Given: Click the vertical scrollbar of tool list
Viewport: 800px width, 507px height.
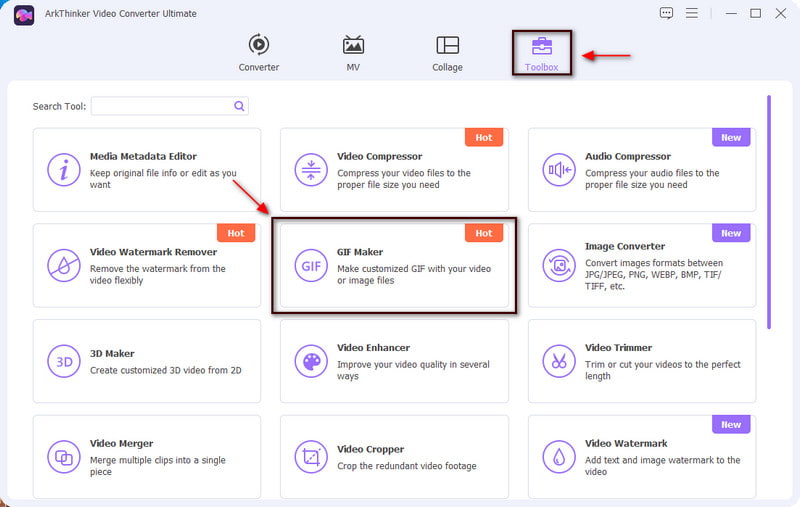Looking at the screenshot, I should [769, 212].
